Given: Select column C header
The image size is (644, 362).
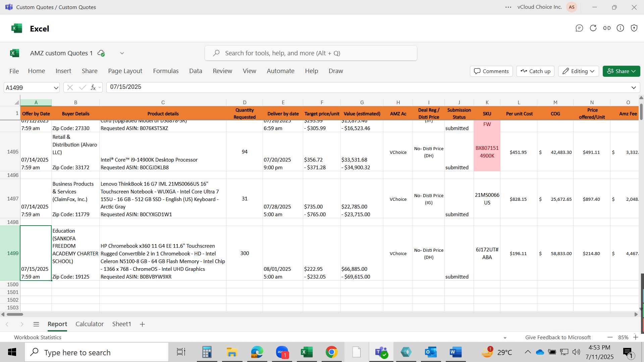Looking at the screenshot, I should tap(163, 102).
